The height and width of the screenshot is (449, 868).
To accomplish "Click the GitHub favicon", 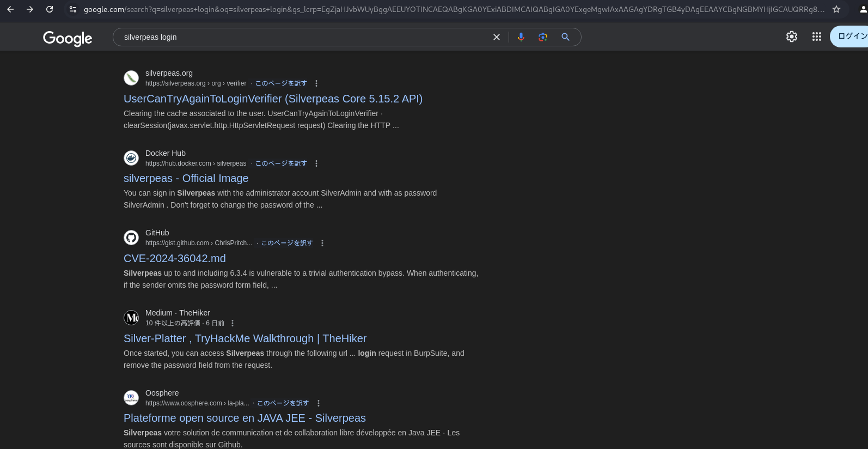I will 131,238.
